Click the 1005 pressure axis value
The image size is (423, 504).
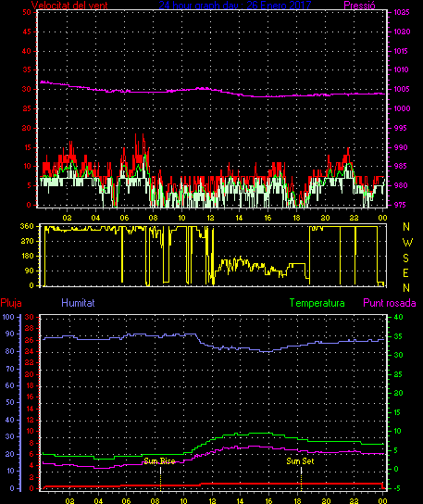tap(402, 89)
